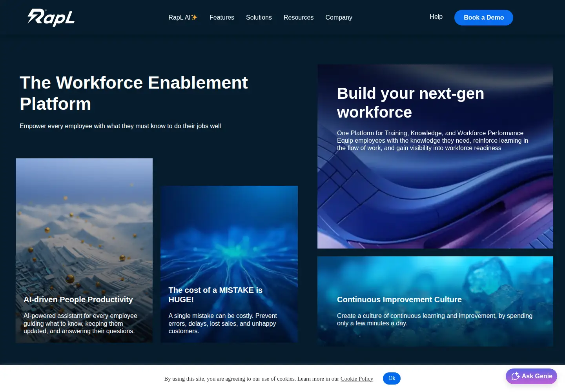Go to the Help link
This screenshot has width=565, height=392.
click(436, 16)
